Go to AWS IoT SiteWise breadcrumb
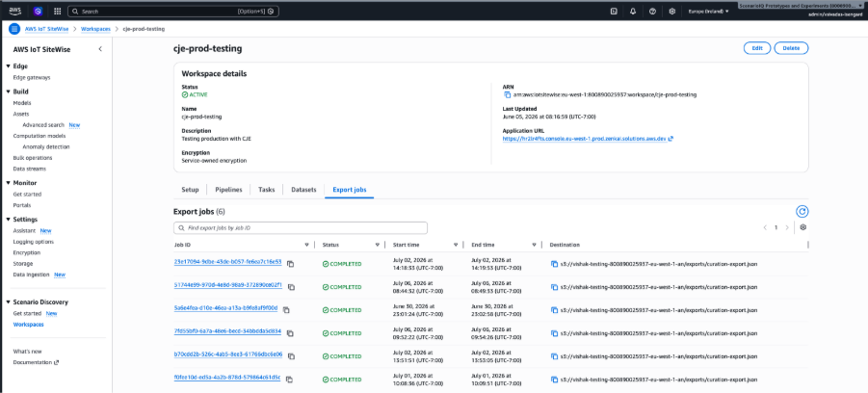Viewport: 868px width, 393px height. tap(47, 29)
